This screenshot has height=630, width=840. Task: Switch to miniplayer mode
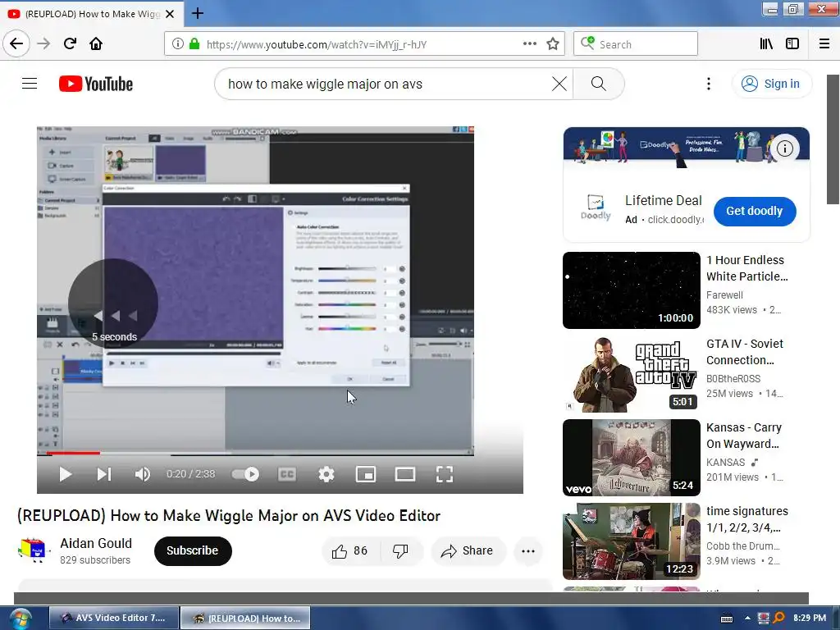click(365, 474)
